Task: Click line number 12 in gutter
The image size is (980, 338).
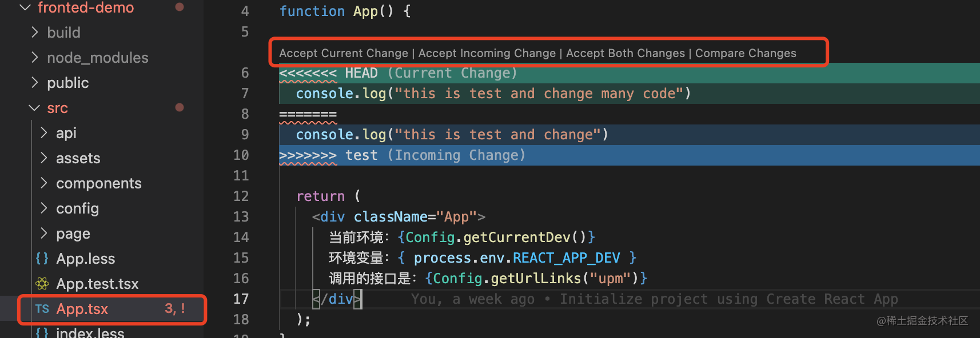Action: pos(241,196)
